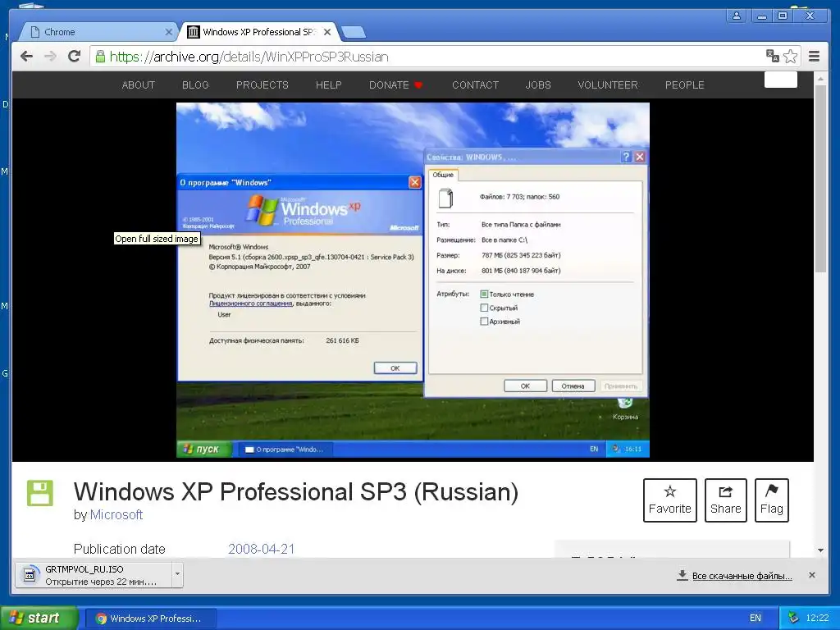Viewport: 840px width, 630px height.
Task: Click the download arrow icon beside all downloads link
Action: pyautogui.click(x=682, y=575)
